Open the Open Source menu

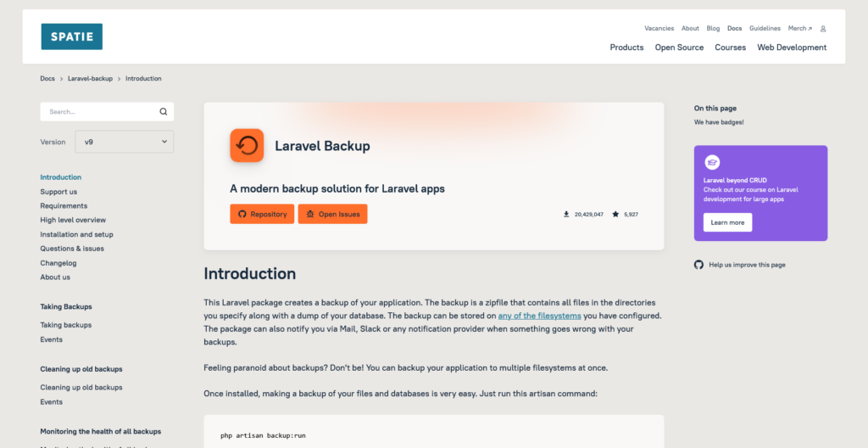click(x=679, y=48)
